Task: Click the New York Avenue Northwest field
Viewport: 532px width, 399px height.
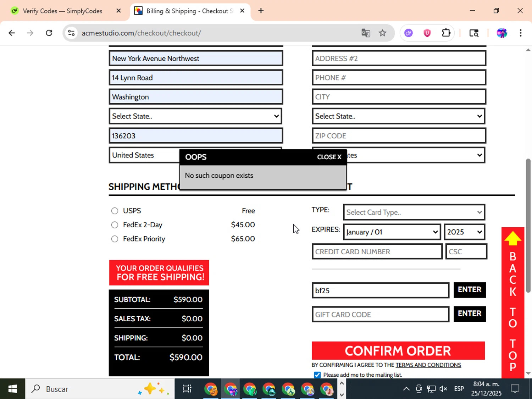Action: (196, 58)
